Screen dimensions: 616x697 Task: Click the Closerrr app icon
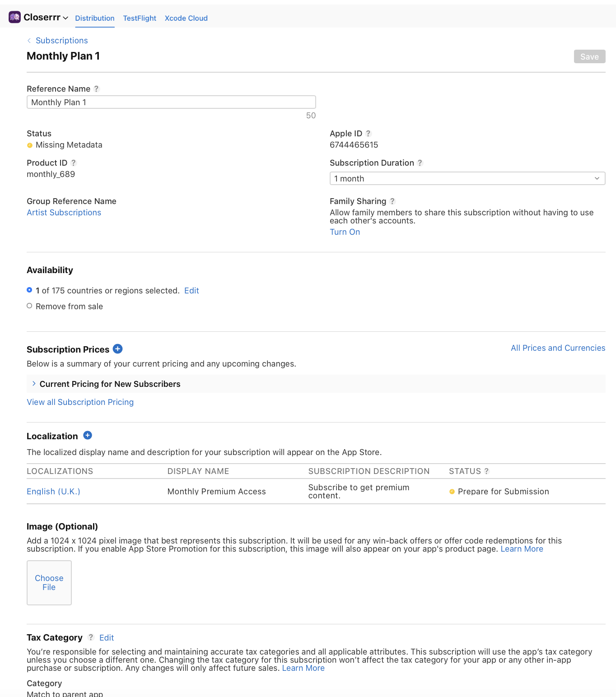point(14,17)
